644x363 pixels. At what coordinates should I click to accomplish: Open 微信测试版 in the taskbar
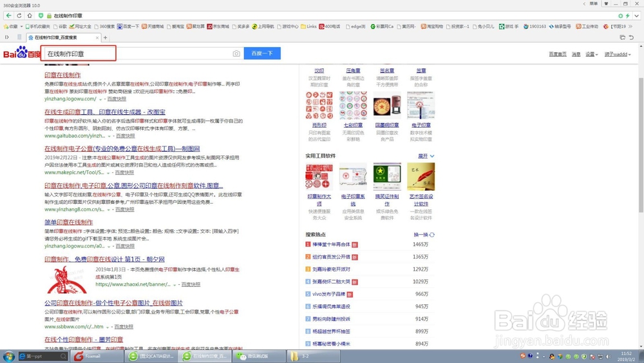pyautogui.click(x=259, y=356)
